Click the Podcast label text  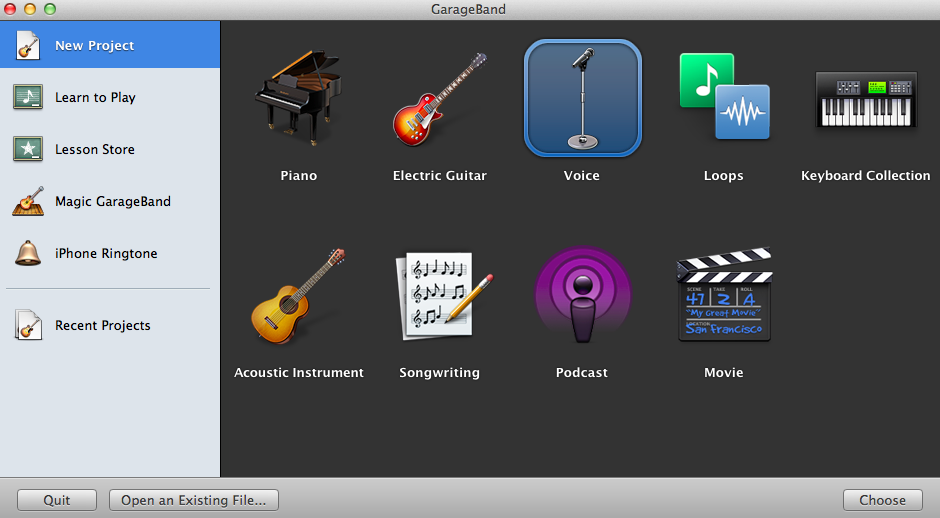pyautogui.click(x=582, y=372)
